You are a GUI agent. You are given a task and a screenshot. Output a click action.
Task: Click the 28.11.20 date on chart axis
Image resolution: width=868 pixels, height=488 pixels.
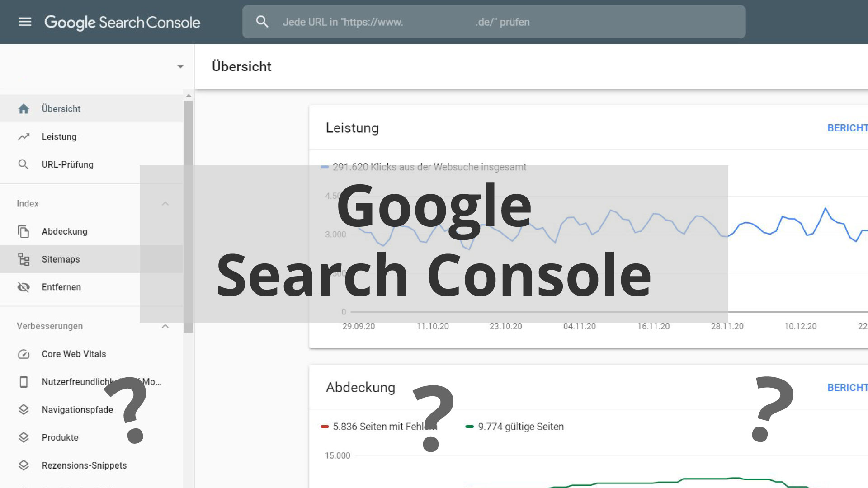[x=727, y=326]
